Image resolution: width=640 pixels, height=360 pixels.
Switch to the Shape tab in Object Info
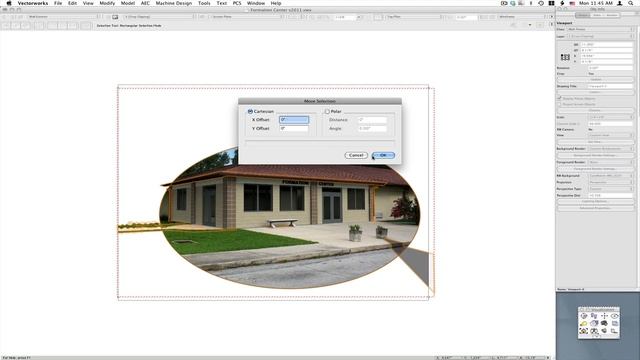click(x=582, y=15)
